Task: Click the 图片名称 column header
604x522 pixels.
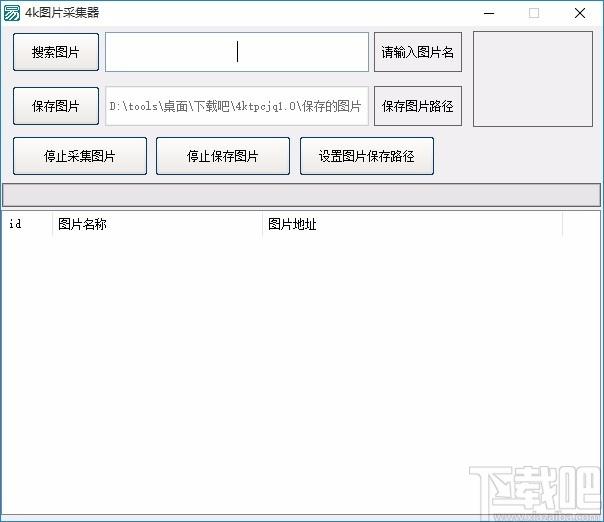Action: tap(157, 224)
